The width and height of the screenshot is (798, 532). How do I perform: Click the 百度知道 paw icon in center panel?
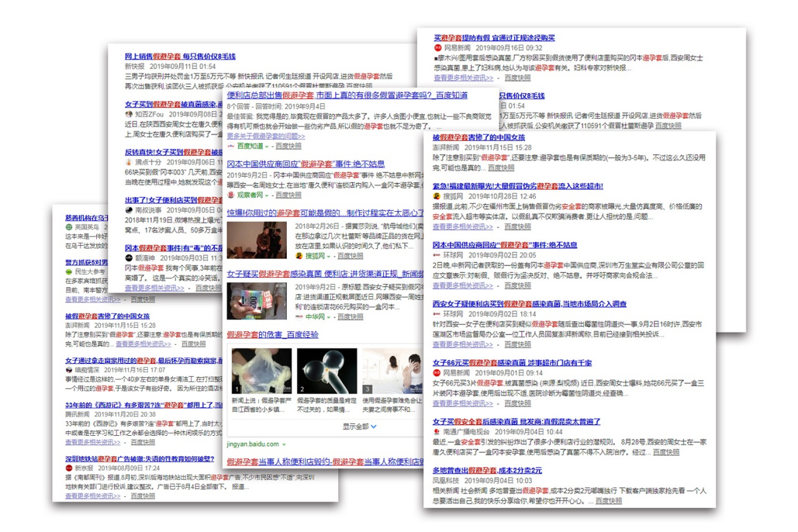pos(231,147)
